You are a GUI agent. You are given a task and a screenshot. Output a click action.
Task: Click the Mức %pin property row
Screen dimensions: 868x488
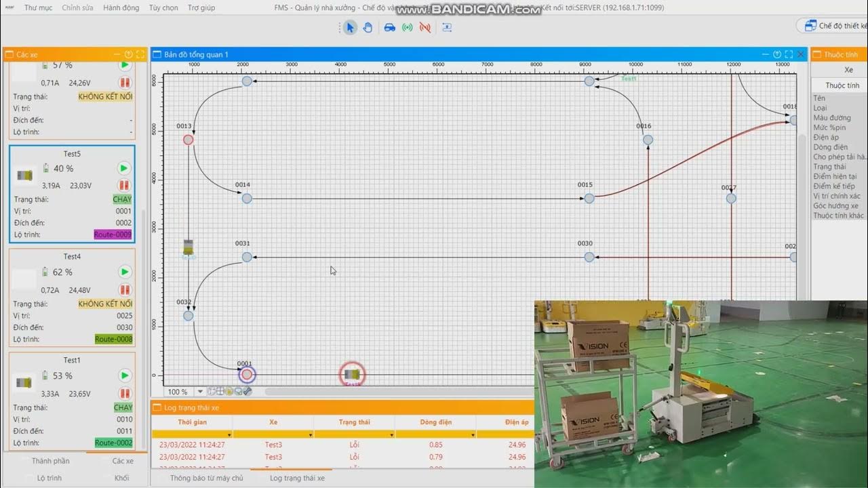coord(840,127)
